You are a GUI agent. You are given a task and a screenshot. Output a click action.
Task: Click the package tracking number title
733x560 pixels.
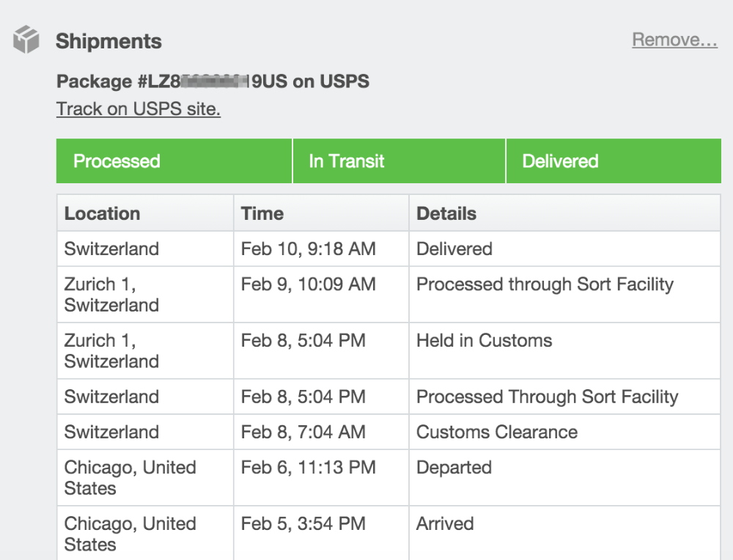(x=213, y=81)
